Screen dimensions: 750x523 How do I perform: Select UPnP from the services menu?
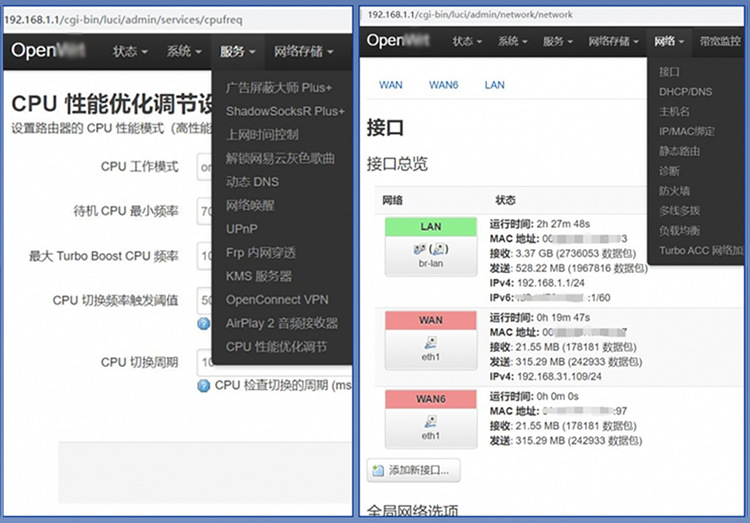pos(242,229)
